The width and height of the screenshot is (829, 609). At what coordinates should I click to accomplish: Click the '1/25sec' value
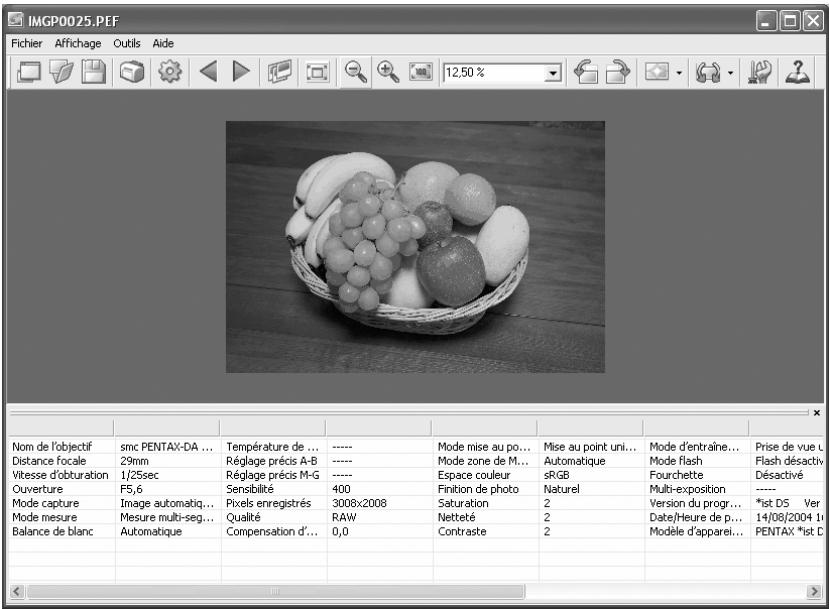[x=139, y=475]
